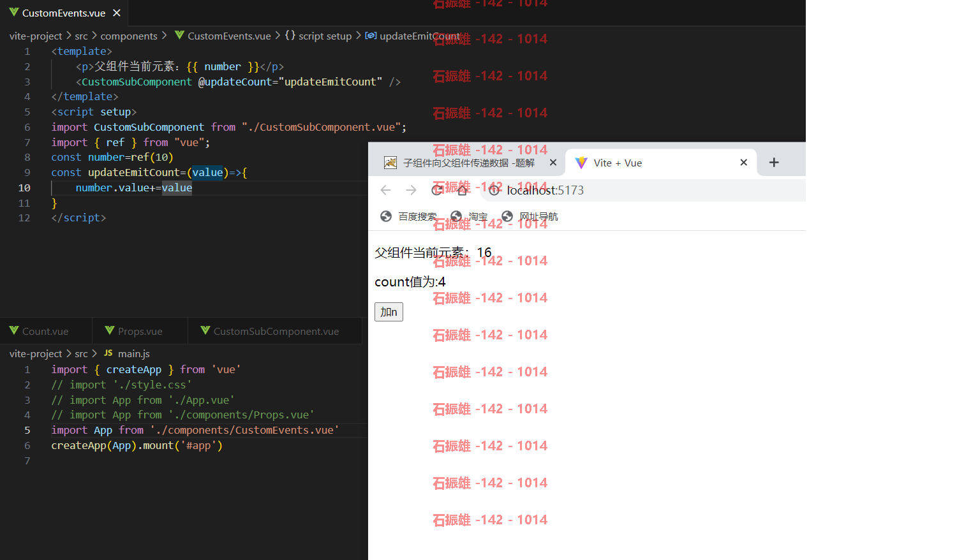The width and height of the screenshot is (980, 560).
Task: Click vite-project in bottom editor breadcrumb
Action: (36, 353)
